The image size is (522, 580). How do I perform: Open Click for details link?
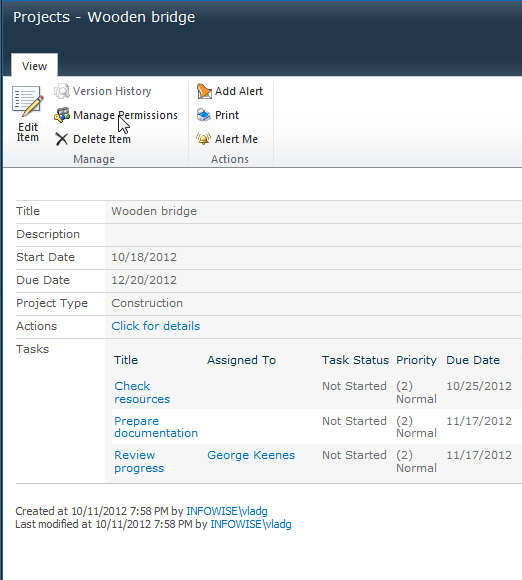pyautogui.click(x=156, y=326)
